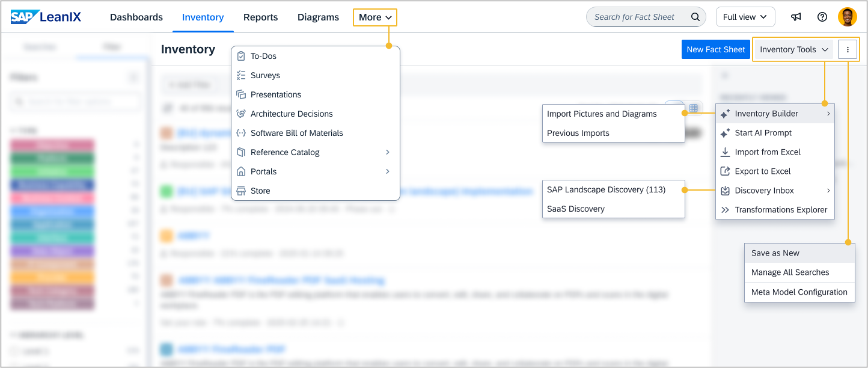Screen dimensions: 868x368
Task: Expand the More navigation dropdown
Action: 375,17
